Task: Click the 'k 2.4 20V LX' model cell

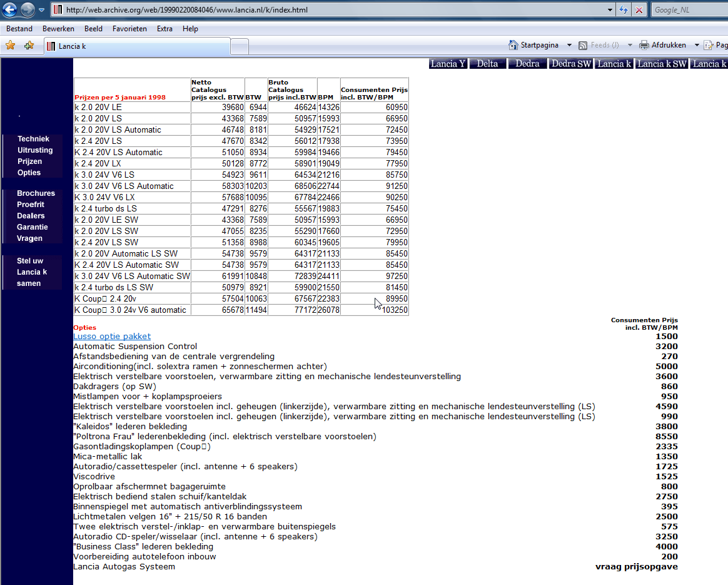Action: point(133,163)
